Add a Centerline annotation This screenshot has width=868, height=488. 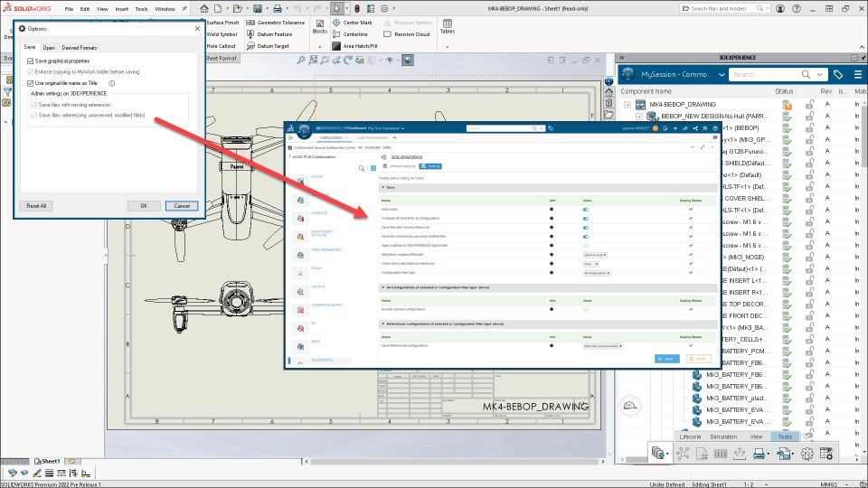point(350,34)
